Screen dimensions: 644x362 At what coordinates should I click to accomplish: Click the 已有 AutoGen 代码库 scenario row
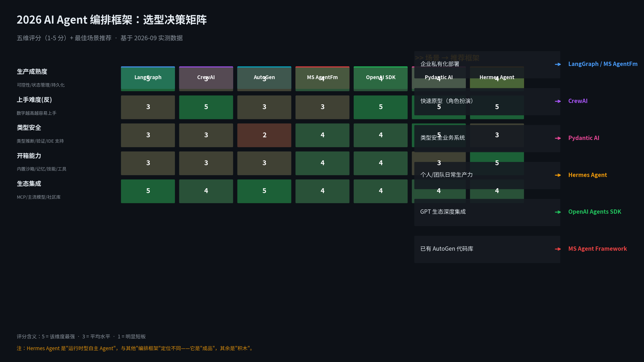(487, 249)
